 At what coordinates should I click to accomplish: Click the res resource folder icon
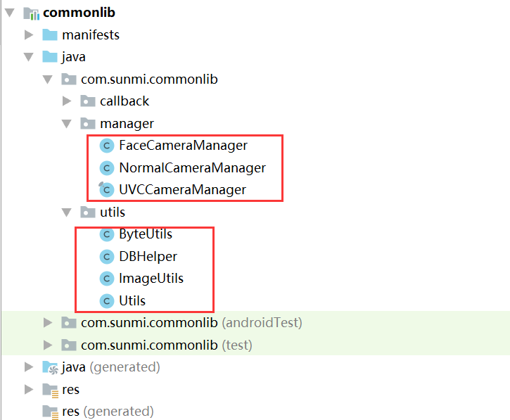(51, 390)
